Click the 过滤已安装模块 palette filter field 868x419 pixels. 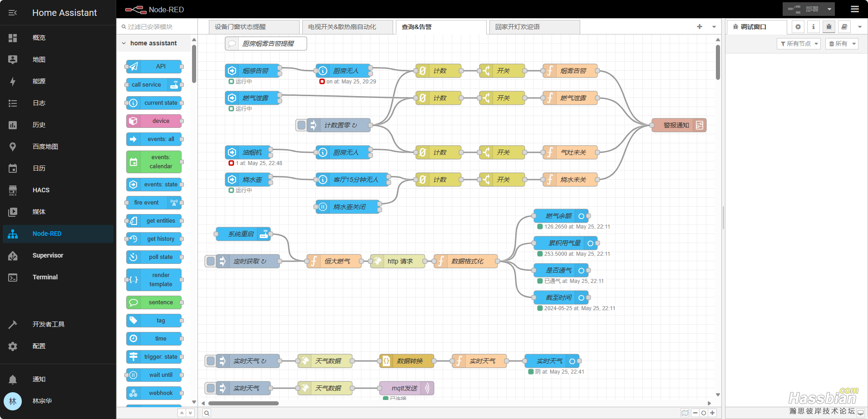coord(157,27)
